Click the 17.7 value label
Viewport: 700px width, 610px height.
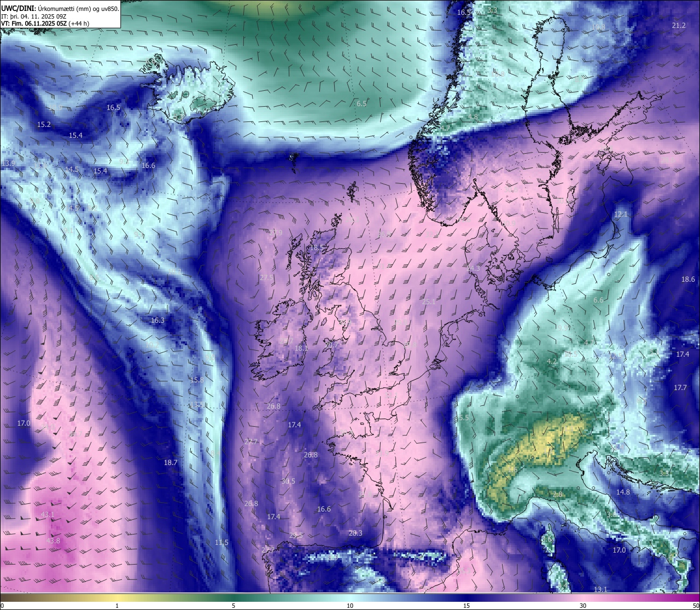(x=680, y=388)
